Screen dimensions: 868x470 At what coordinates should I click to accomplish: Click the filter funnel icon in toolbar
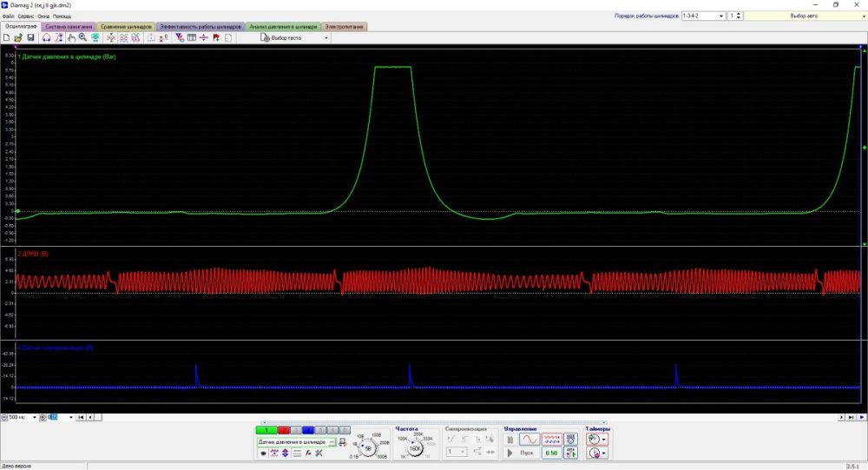pos(179,38)
